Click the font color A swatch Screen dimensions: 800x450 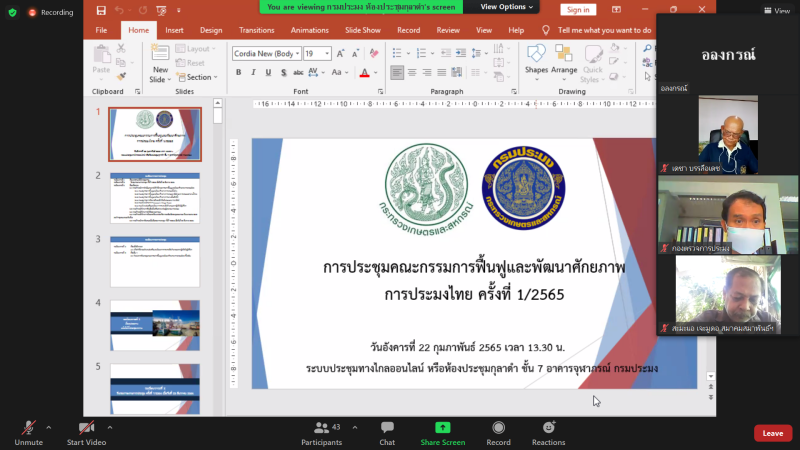[364, 72]
